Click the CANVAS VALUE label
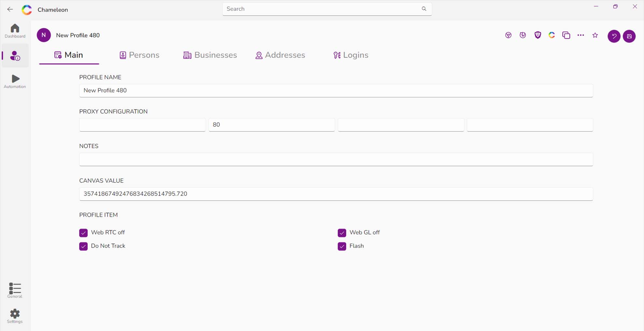The width and height of the screenshot is (644, 331). click(x=101, y=181)
